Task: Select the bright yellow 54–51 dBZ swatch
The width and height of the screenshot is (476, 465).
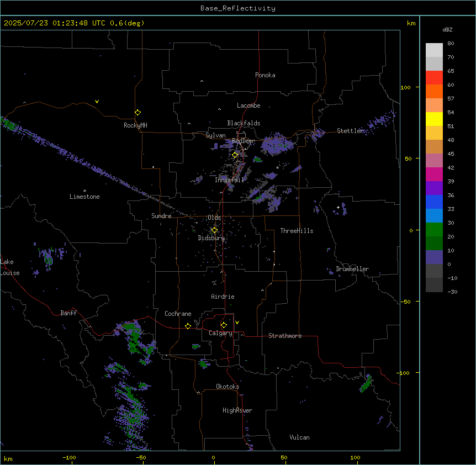Action: 434,119
